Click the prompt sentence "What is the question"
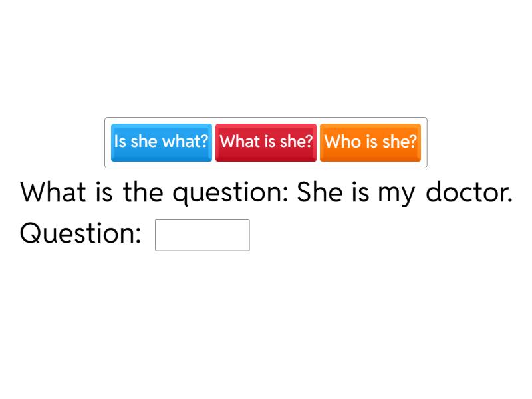The height and width of the screenshot is (399, 532). tap(154, 192)
